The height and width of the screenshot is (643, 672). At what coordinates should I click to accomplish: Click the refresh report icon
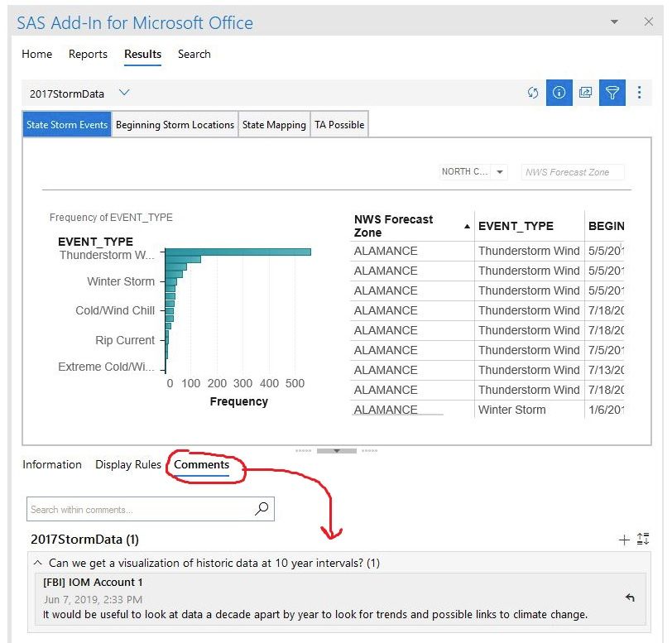pyautogui.click(x=533, y=93)
